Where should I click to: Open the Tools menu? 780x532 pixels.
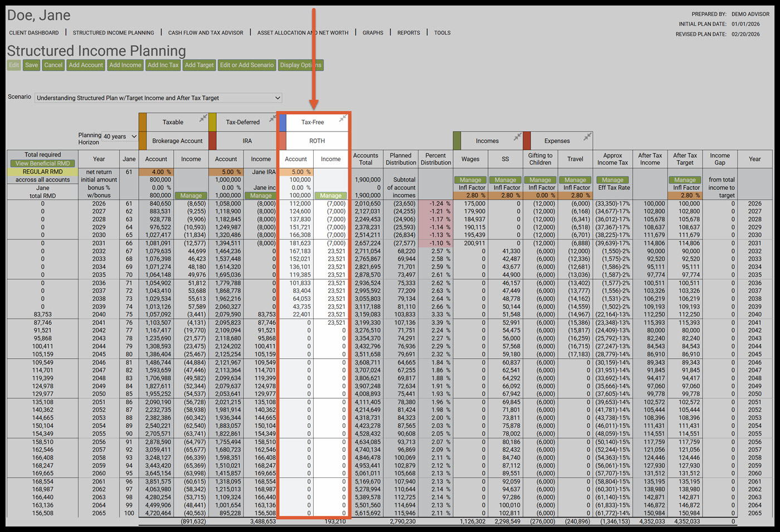coord(442,33)
